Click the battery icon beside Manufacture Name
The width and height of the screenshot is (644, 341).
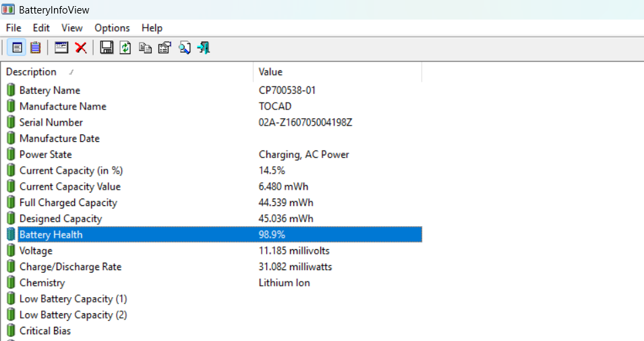[x=11, y=106]
